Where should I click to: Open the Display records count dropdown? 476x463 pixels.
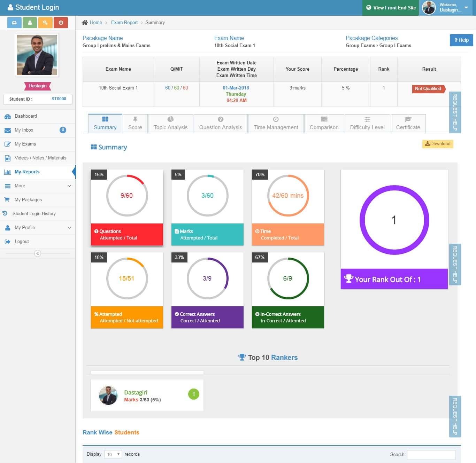[x=113, y=454]
